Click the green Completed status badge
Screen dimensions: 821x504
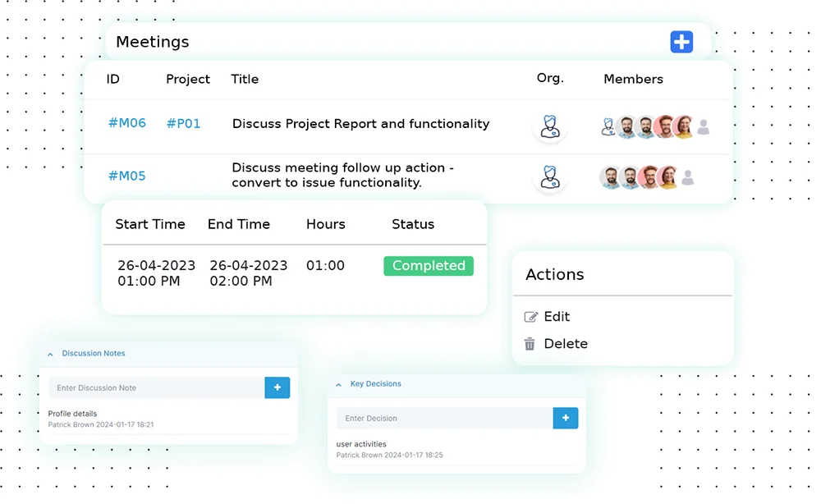[x=429, y=266]
